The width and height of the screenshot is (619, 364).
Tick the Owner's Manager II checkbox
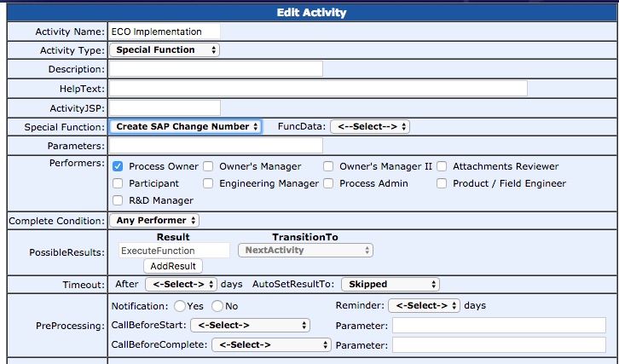[328, 166]
